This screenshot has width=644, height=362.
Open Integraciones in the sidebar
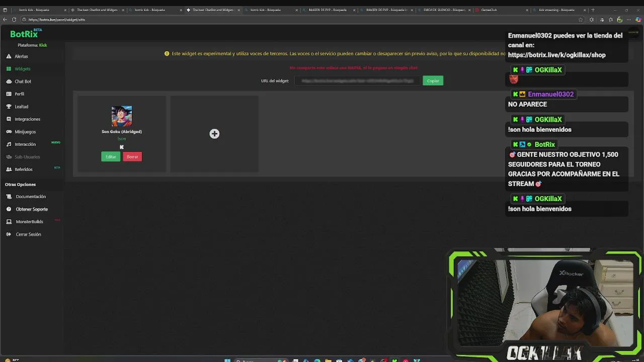[27, 119]
